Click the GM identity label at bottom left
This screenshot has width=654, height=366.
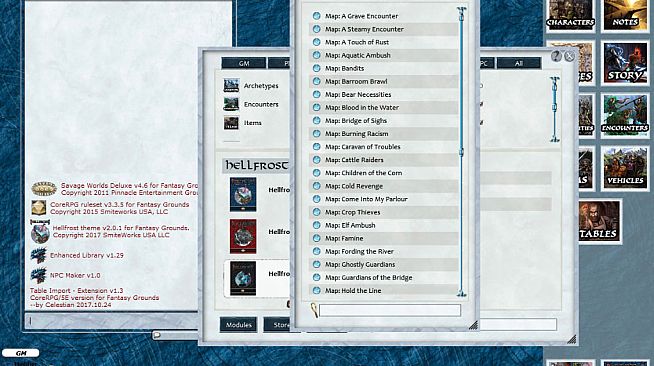point(21,353)
